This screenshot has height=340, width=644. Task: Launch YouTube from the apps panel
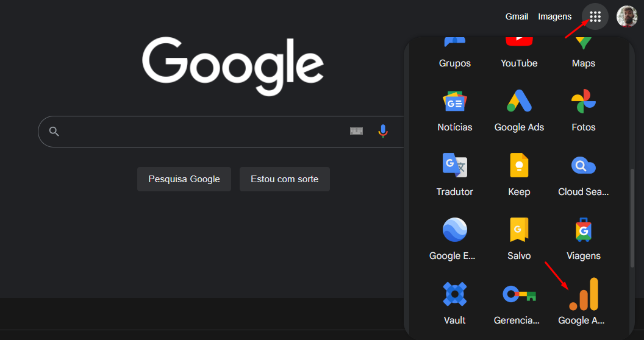(519, 54)
